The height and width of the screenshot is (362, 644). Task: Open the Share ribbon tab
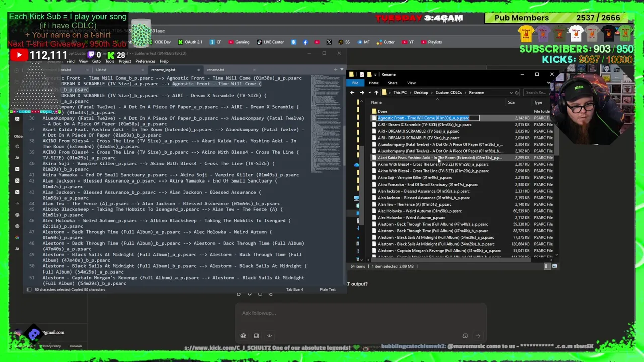click(x=393, y=83)
